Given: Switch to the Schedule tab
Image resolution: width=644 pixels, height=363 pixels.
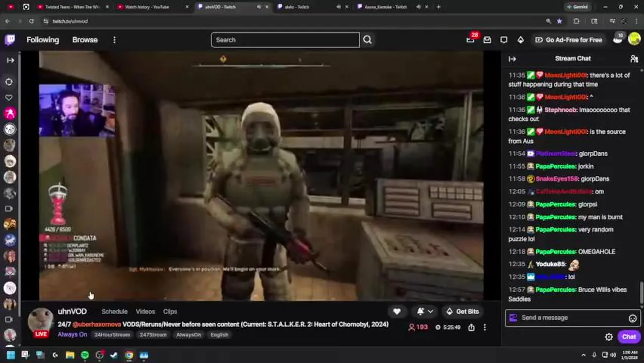Looking at the screenshot, I should pyautogui.click(x=114, y=312).
